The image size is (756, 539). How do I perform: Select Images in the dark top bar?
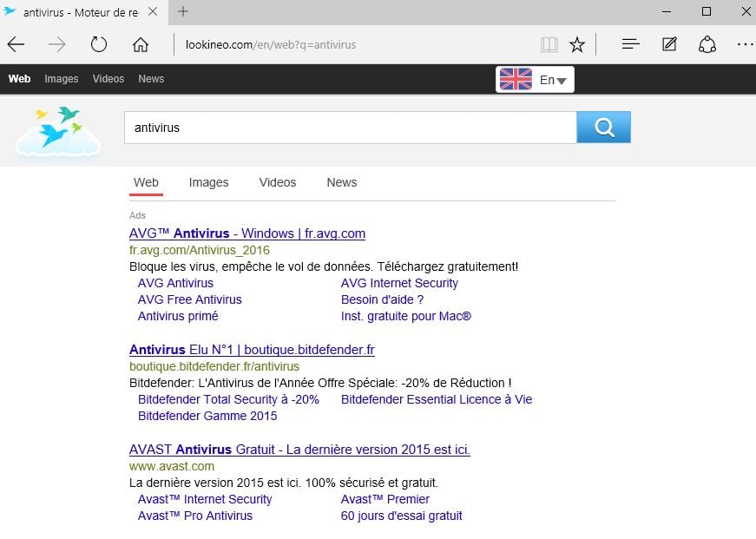point(62,79)
